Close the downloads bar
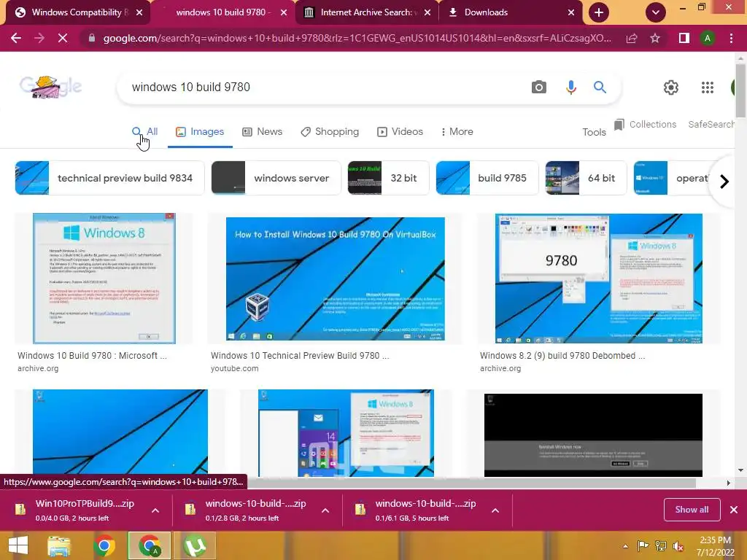747x560 pixels. pyautogui.click(x=734, y=510)
